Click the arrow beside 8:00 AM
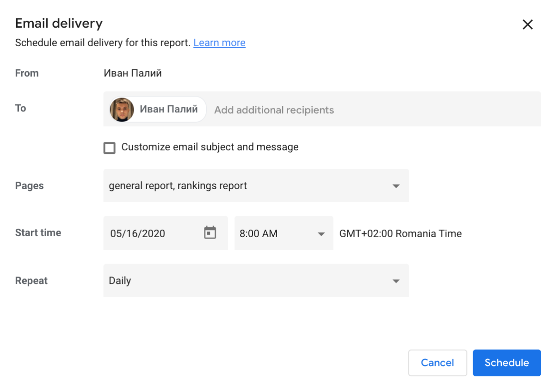 (x=321, y=234)
